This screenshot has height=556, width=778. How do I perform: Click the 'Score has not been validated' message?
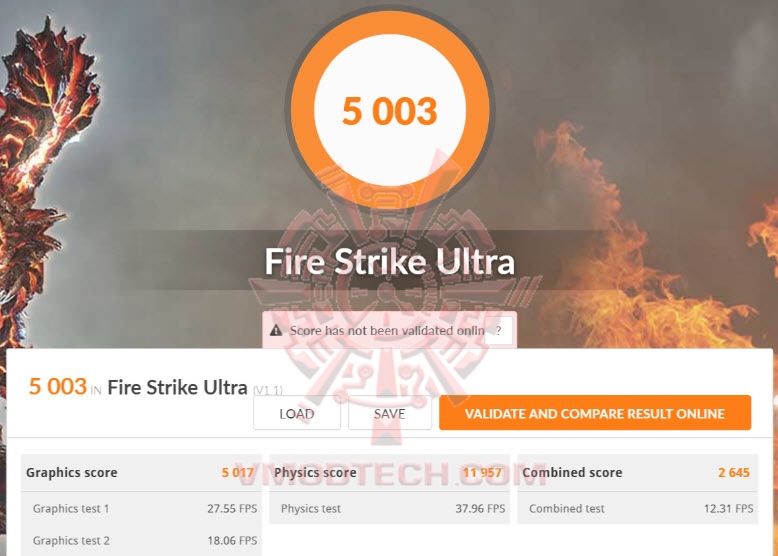[x=387, y=330]
